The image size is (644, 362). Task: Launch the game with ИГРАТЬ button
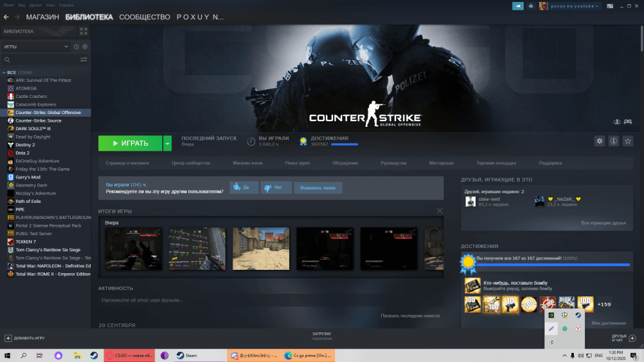[130, 144]
